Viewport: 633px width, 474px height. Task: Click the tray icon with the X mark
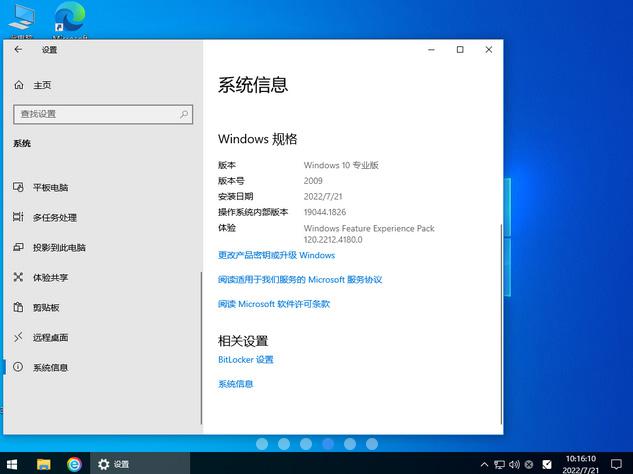[x=529, y=464]
